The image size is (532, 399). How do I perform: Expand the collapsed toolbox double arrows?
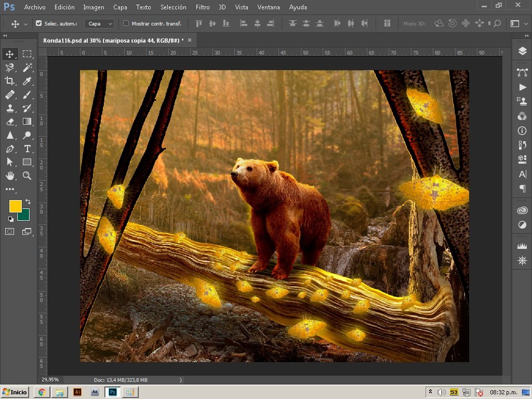point(5,35)
